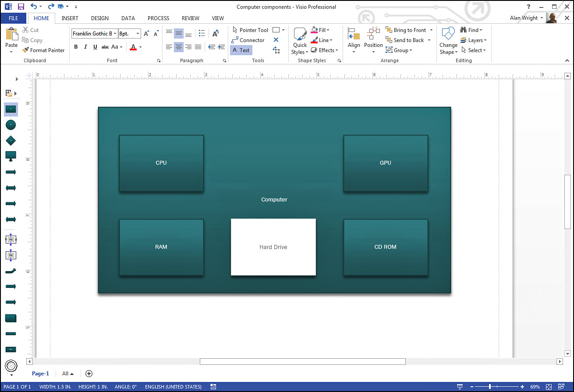This screenshot has width=574, height=392.
Task: Set horizontal Center alignment
Action: click(179, 47)
